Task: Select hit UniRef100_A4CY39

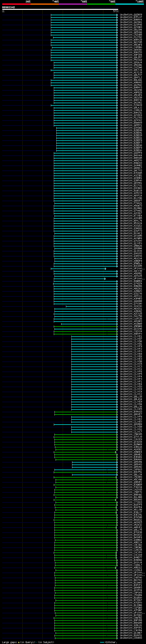Action: pyautogui.click(x=131, y=271)
